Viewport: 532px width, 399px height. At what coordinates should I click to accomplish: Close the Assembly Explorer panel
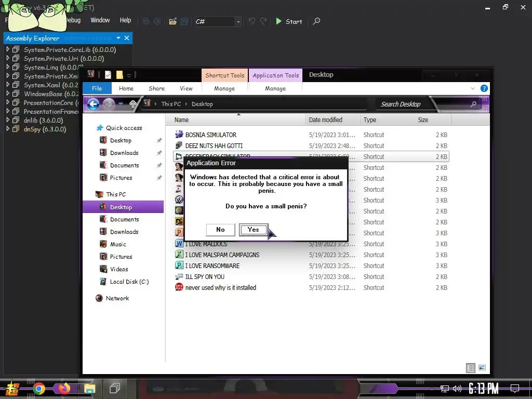tap(127, 38)
